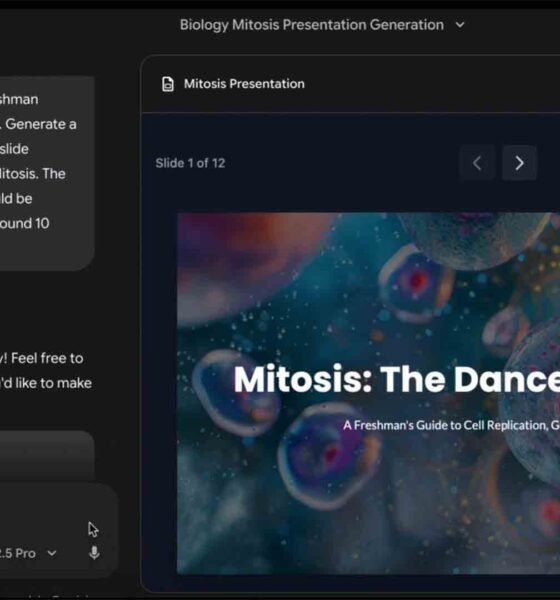Go to the next slide arrow

[x=519, y=163]
